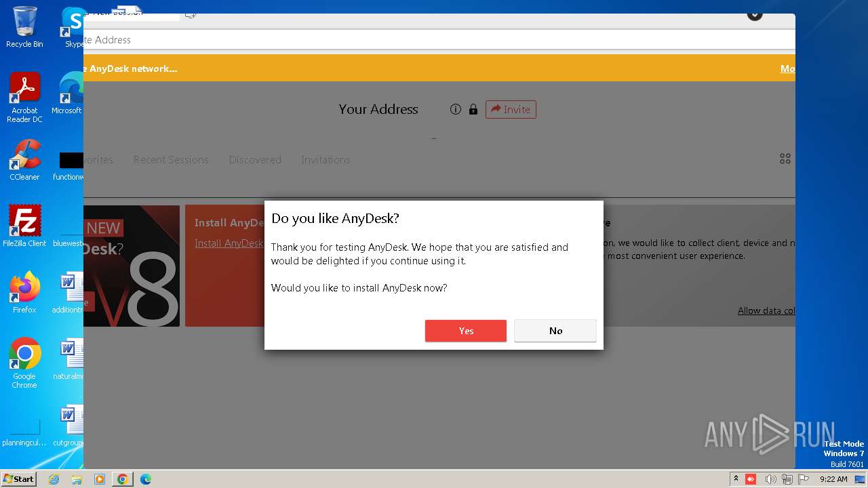Focus the Remote Address input field

coord(439,40)
